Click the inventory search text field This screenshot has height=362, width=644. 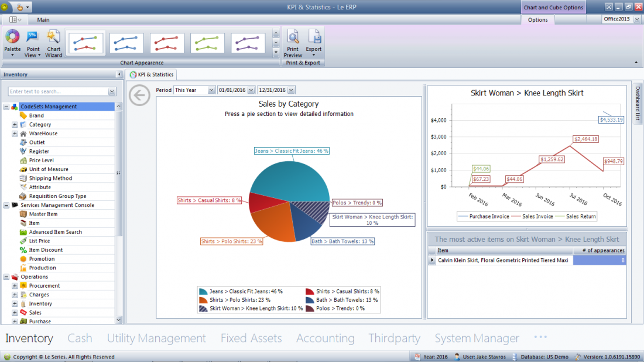tap(59, 91)
